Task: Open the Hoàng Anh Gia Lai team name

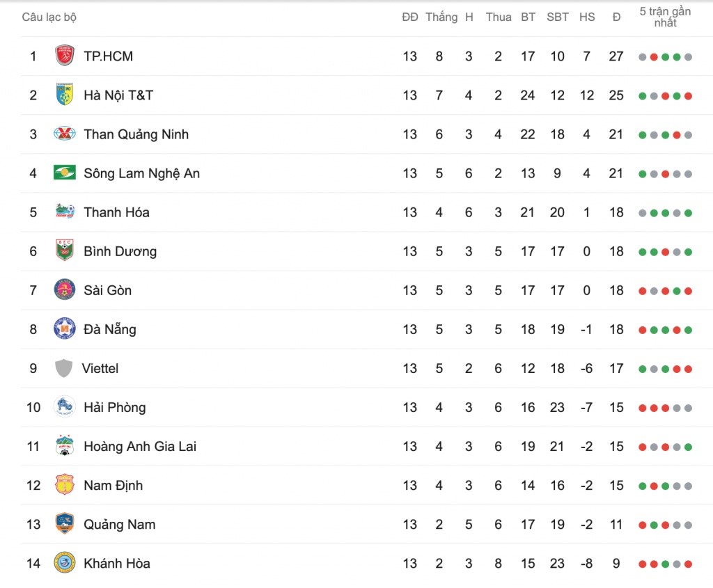Action: tap(140, 446)
